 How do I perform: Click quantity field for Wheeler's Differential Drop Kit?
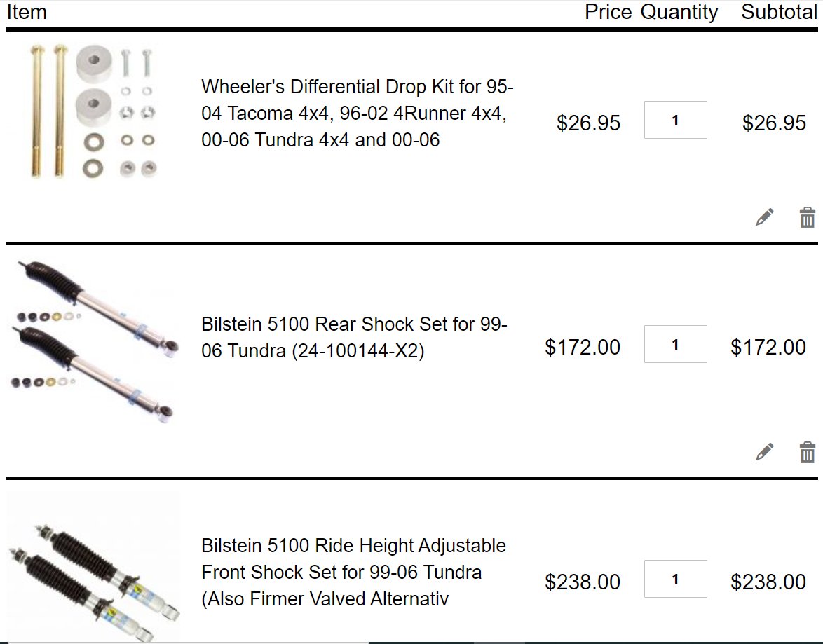(x=676, y=121)
